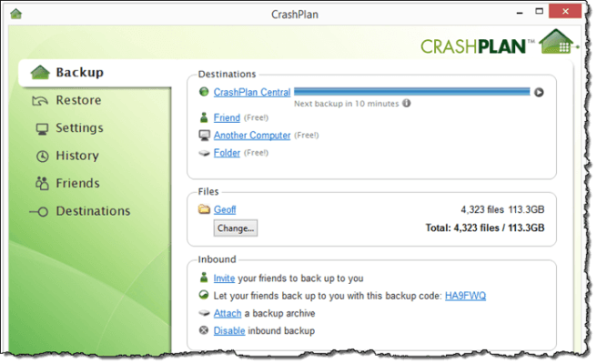Click the backup code HA9FWQ link
The image size is (597, 364).
(466, 296)
